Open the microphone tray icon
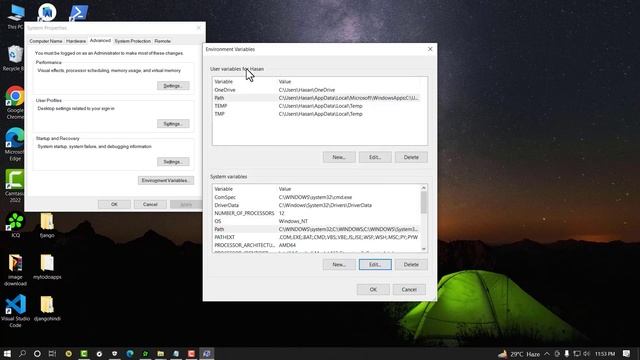Image resolution: width=640 pixels, height=360 pixels. (x=567, y=353)
